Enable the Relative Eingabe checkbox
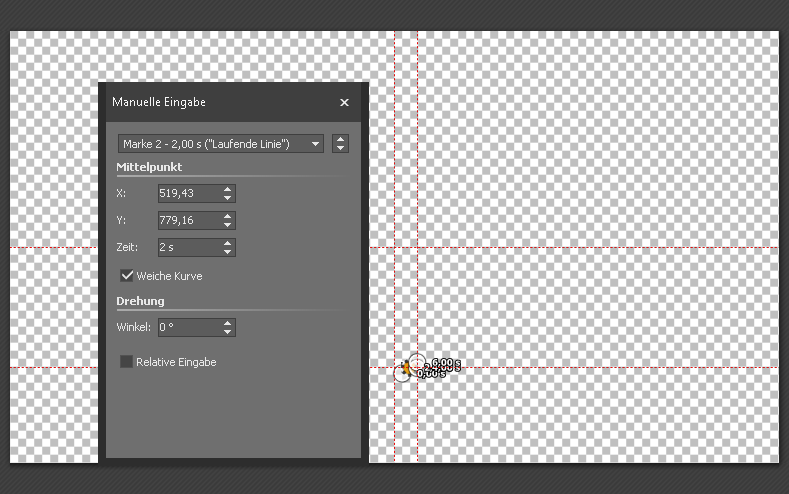Screen dimensions: 789x494 point(127,361)
